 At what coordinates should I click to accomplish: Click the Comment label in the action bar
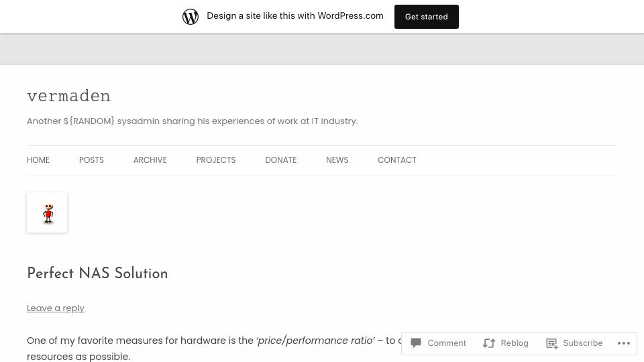[447, 343]
